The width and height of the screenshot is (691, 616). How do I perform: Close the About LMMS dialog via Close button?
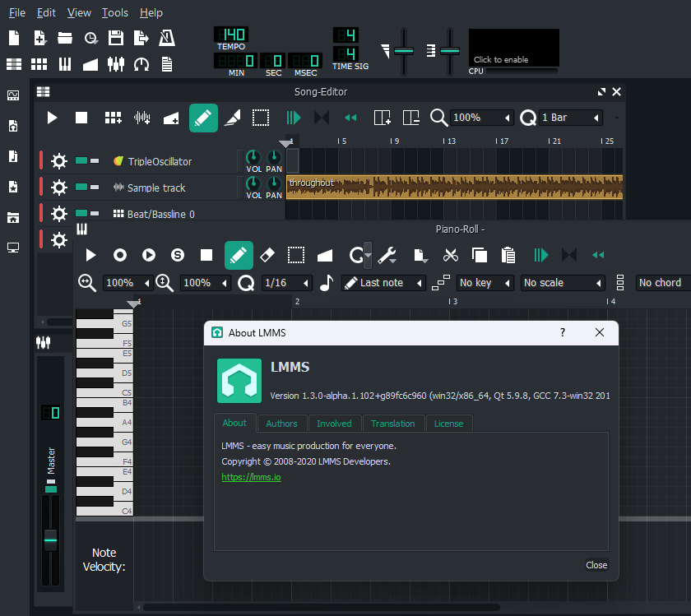[596, 565]
